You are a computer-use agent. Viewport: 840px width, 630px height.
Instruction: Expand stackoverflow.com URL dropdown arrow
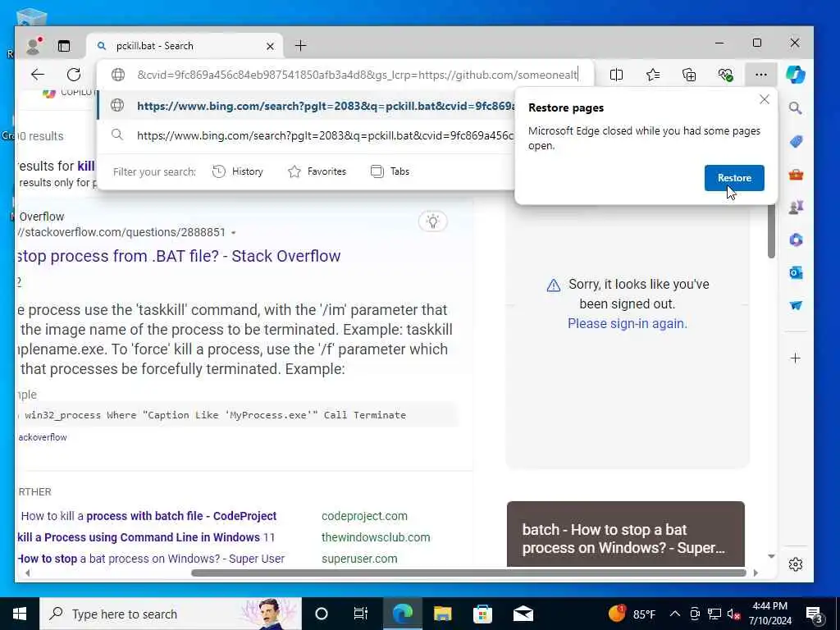234,233
